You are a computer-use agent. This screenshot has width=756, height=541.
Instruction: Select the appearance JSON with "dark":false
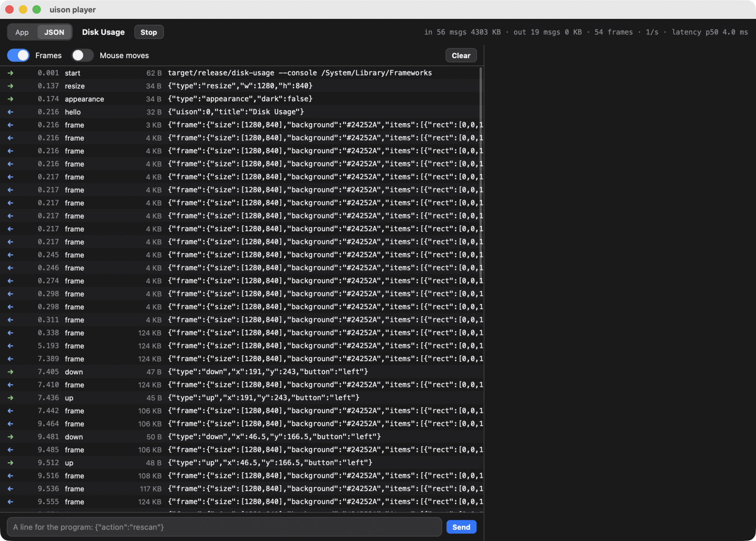(x=240, y=99)
